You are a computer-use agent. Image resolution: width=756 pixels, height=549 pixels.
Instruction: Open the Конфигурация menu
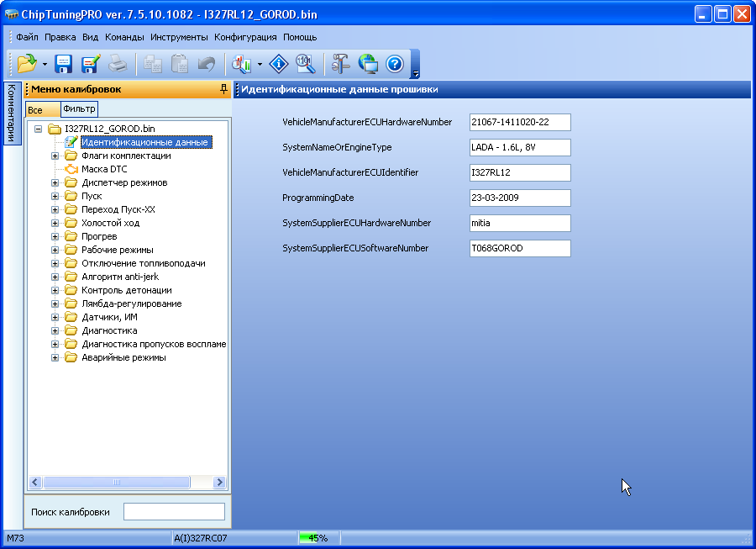(245, 37)
